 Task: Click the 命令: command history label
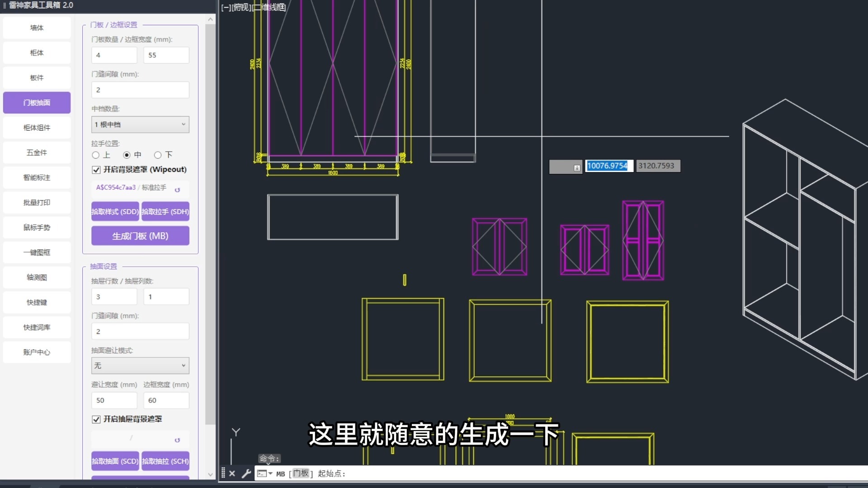tap(269, 459)
